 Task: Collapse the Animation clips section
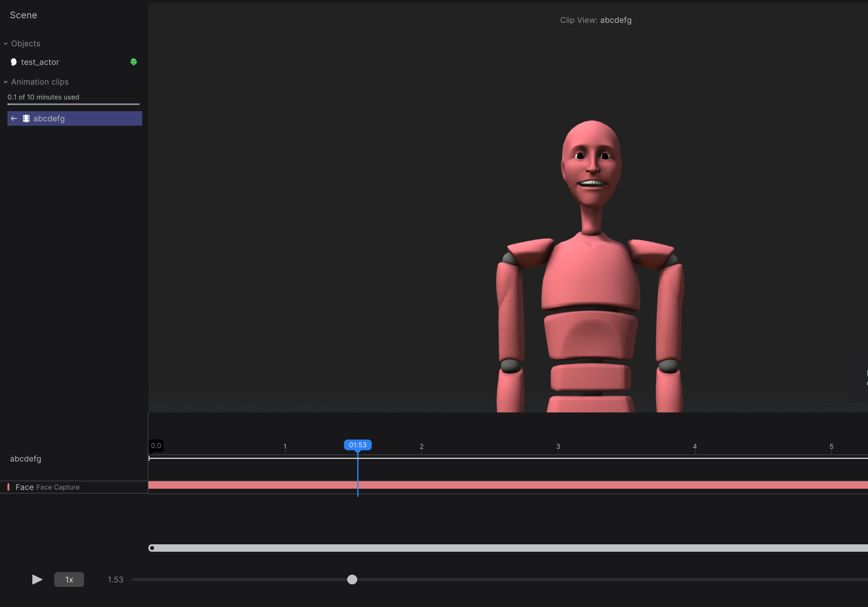click(6, 82)
